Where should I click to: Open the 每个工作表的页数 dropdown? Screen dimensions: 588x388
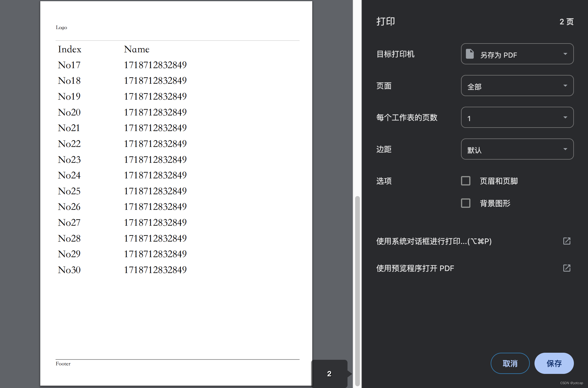[x=517, y=118]
